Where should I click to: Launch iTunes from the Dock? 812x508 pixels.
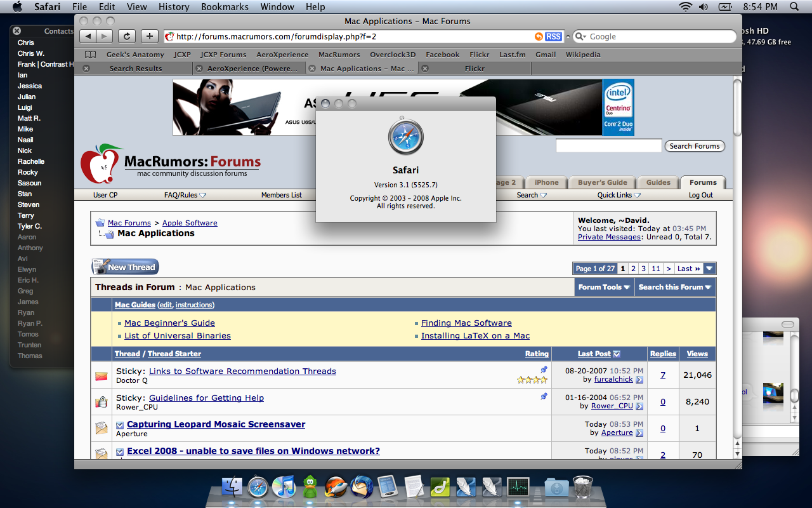[x=284, y=488]
